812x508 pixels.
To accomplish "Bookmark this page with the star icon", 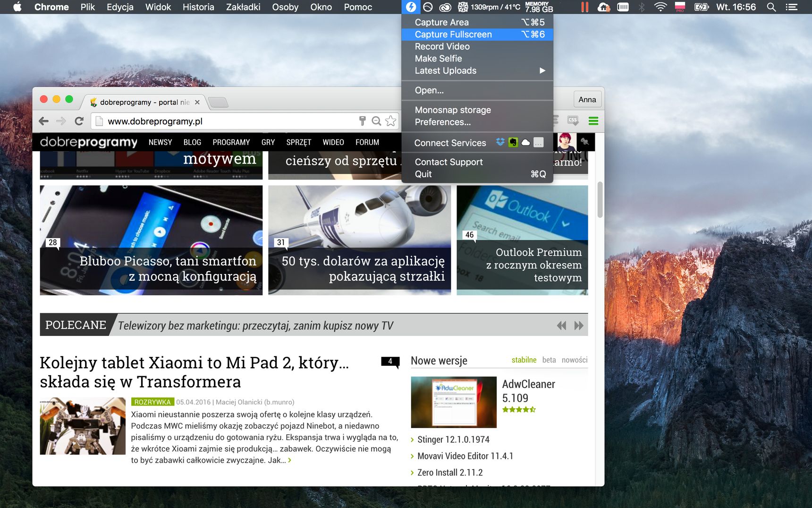I will tap(390, 121).
